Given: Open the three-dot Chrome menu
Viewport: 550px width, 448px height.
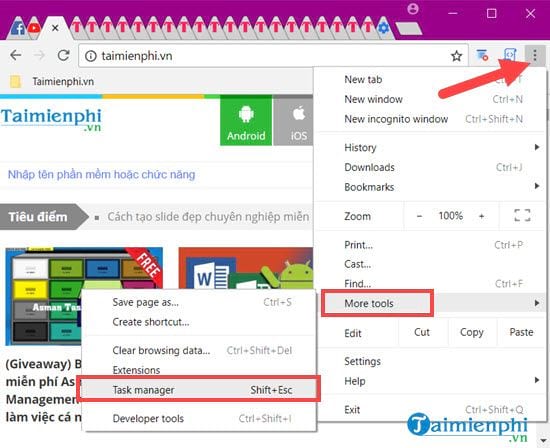Looking at the screenshot, I should tap(535, 55).
